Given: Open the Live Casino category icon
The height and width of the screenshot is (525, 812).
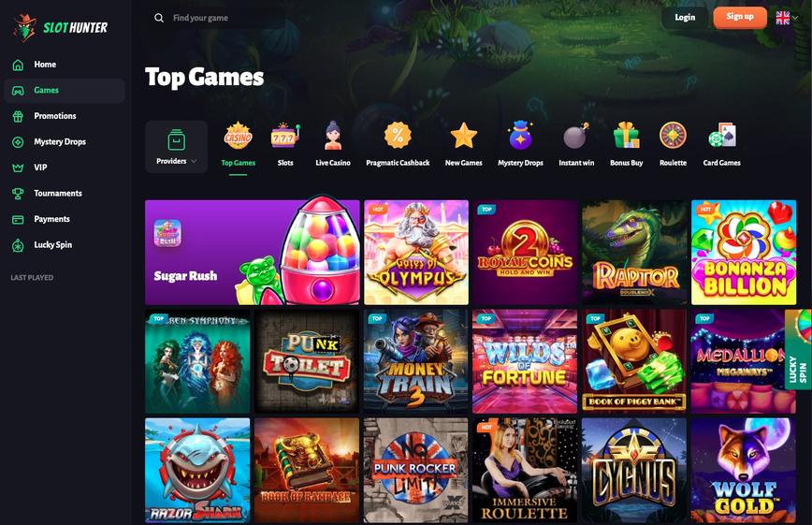Looking at the screenshot, I should click(x=333, y=136).
